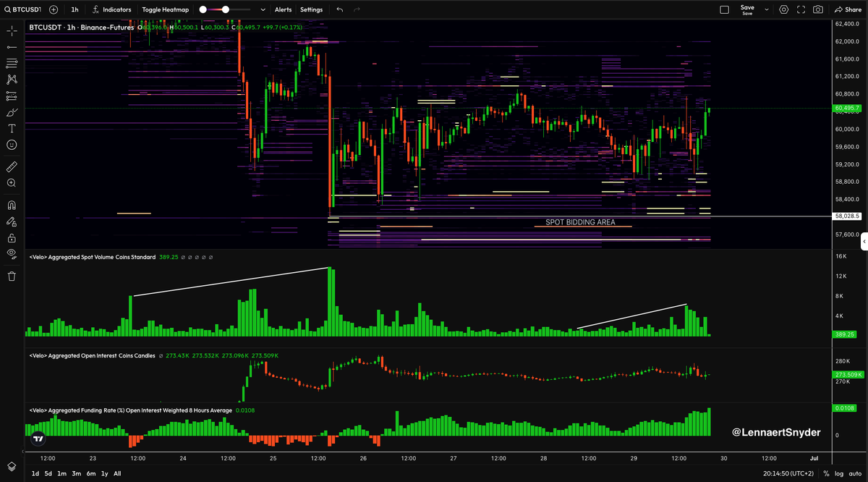Screen dimensions: 868x482
Task: Open the forecasting and measurement tools
Action: (12, 96)
